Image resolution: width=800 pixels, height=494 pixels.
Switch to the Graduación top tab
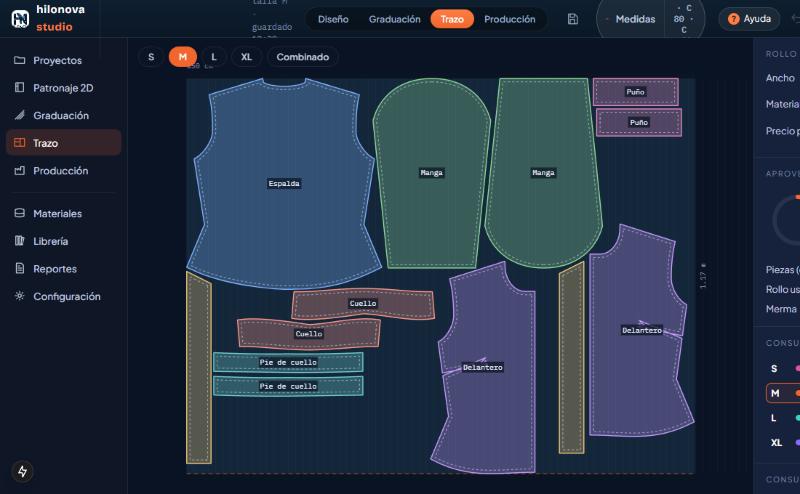tap(394, 19)
